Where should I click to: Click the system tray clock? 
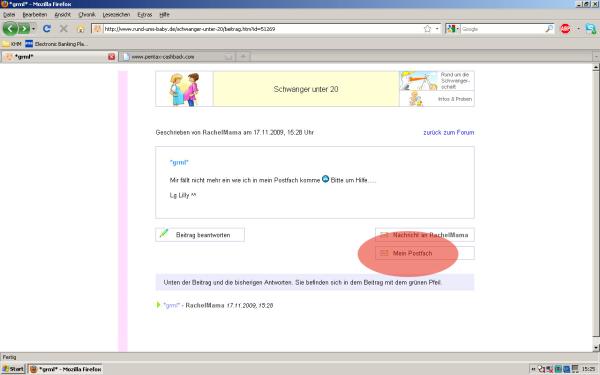[589, 369]
